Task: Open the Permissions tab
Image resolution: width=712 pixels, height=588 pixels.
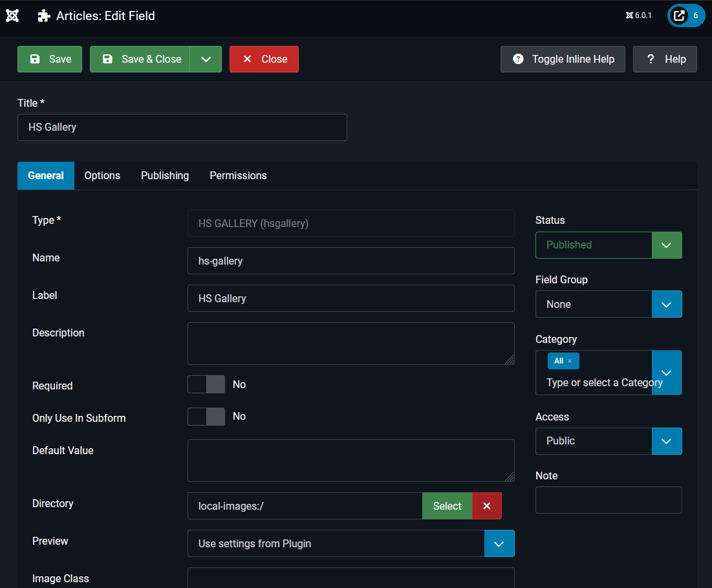Action: (x=238, y=176)
